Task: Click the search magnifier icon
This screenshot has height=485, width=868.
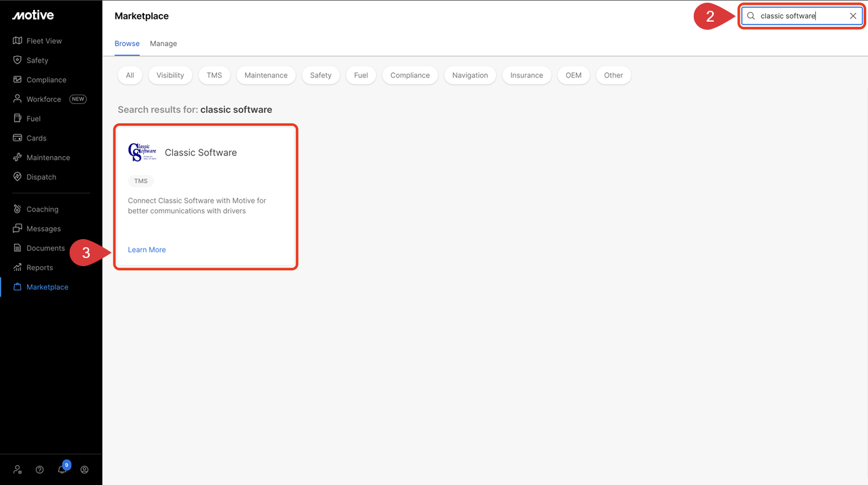Action: [751, 16]
